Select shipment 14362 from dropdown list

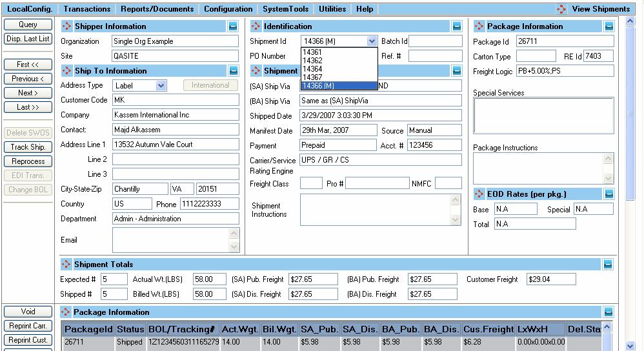click(312, 61)
